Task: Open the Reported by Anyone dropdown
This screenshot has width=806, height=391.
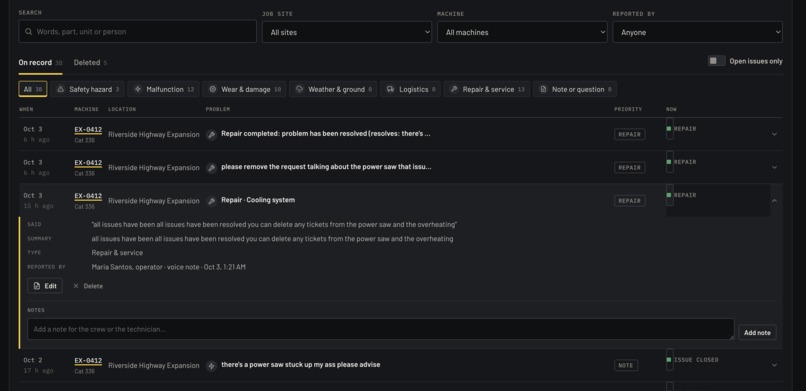Action: (x=697, y=32)
